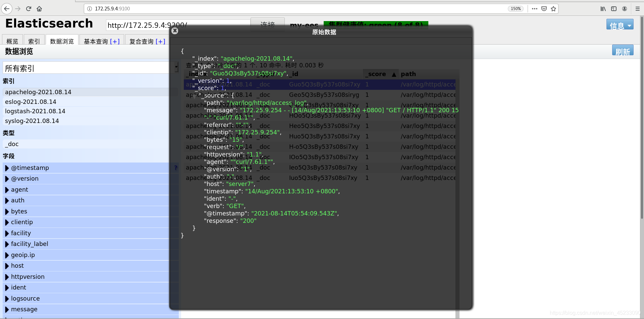Edit the Elasticsearch connection URL field

click(x=178, y=25)
